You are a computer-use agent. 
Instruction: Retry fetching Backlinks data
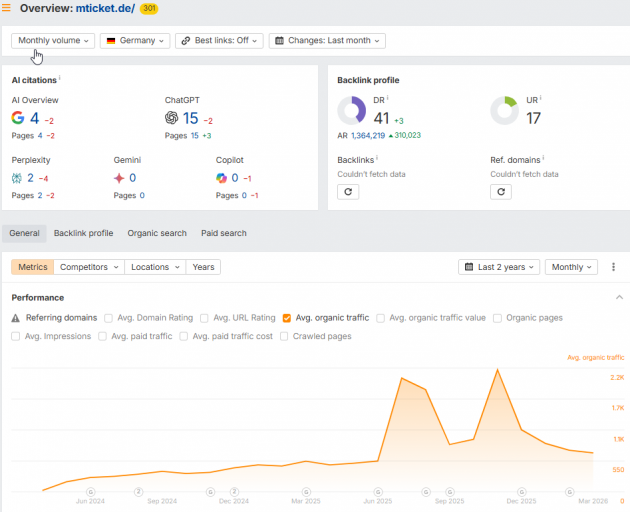click(348, 192)
